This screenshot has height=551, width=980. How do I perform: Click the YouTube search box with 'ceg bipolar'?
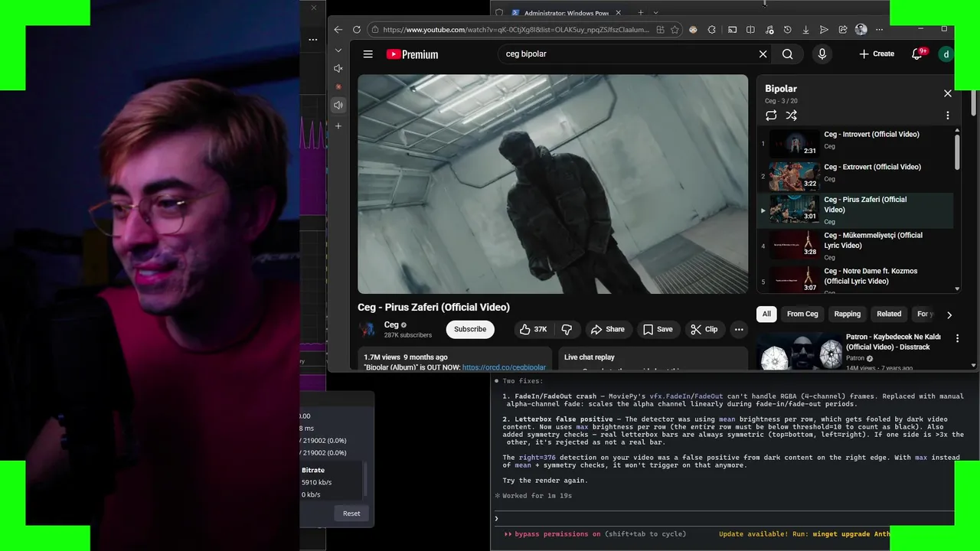click(x=628, y=54)
